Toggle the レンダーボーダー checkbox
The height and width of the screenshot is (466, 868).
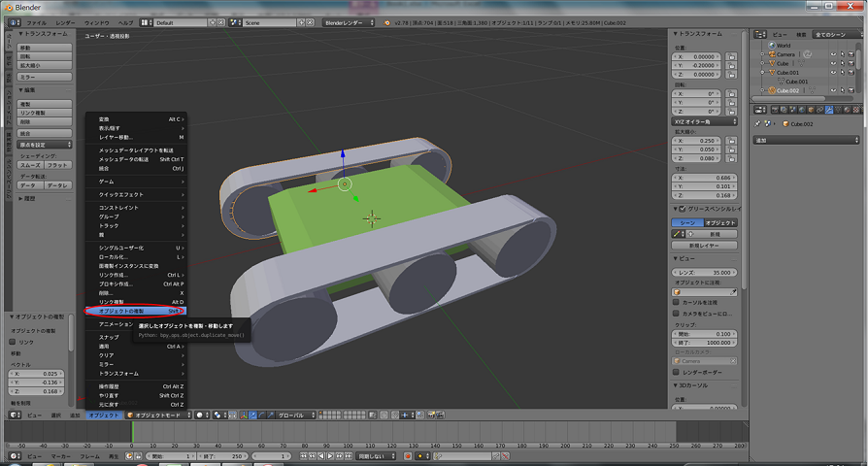pos(678,372)
